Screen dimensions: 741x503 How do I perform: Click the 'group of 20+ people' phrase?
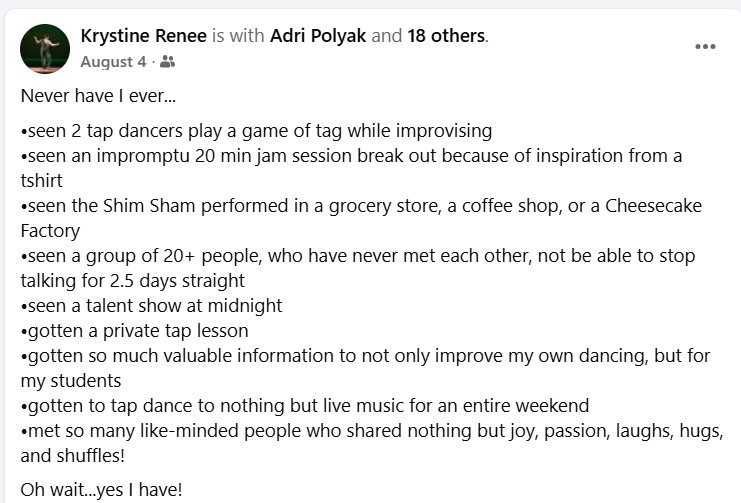167,256
